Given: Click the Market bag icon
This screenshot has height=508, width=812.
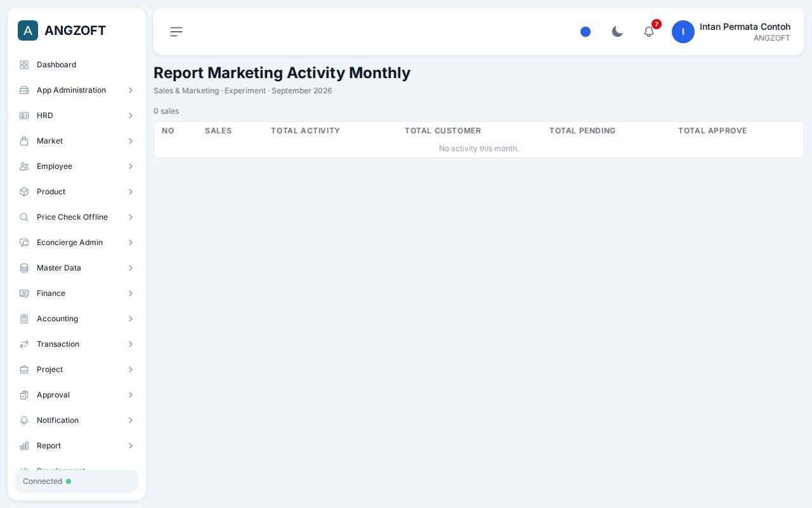Looking at the screenshot, I should pyautogui.click(x=24, y=141).
